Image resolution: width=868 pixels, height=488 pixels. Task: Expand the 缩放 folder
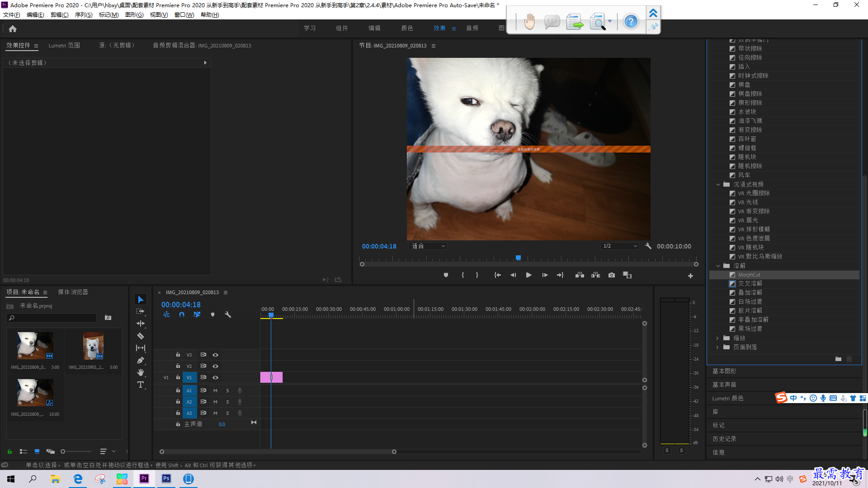tap(718, 338)
